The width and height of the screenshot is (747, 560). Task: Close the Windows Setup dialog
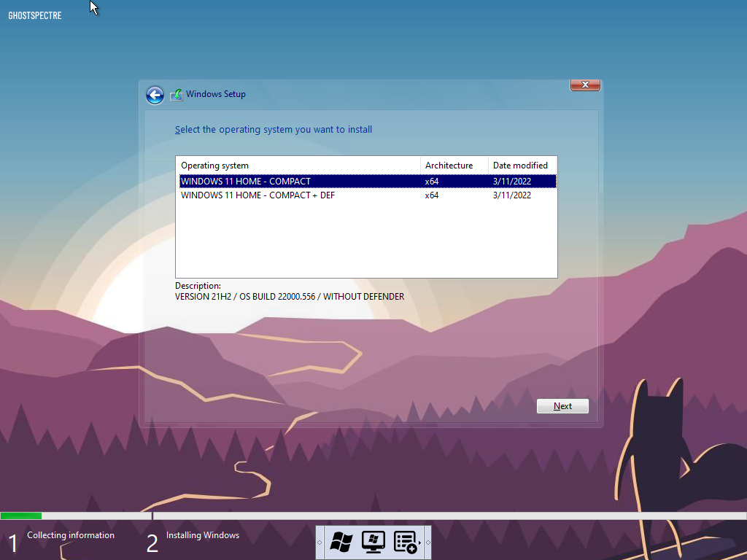tap(585, 85)
